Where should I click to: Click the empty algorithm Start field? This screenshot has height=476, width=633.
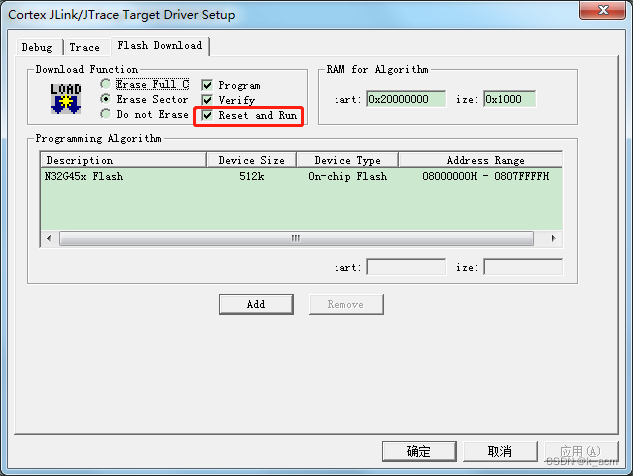point(406,267)
